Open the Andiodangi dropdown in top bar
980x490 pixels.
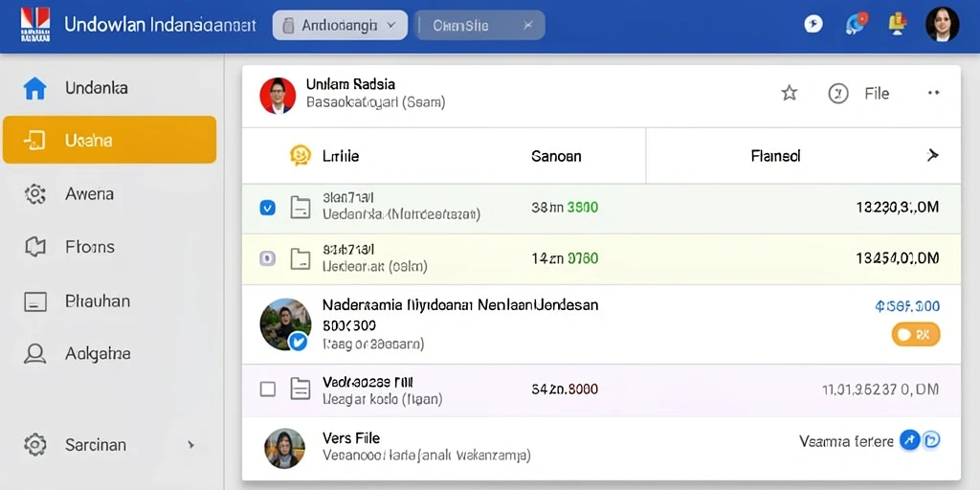pos(340,26)
